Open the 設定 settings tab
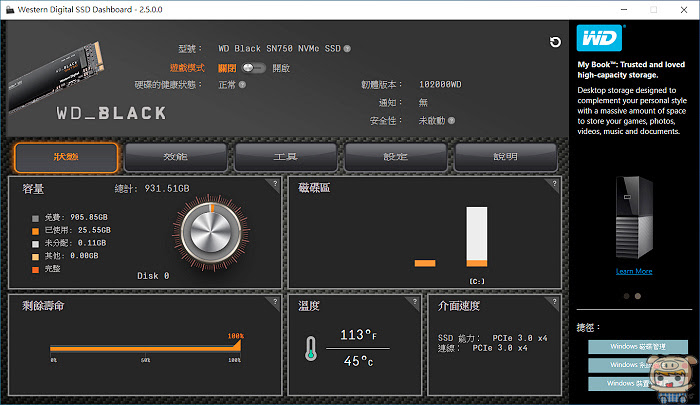The image size is (700, 405). pyautogui.click(x=396, y=157)
